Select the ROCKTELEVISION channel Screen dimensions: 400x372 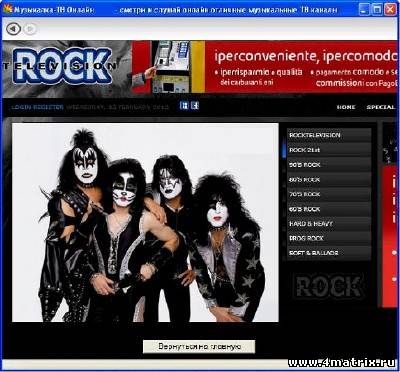(x=329, y=135)
